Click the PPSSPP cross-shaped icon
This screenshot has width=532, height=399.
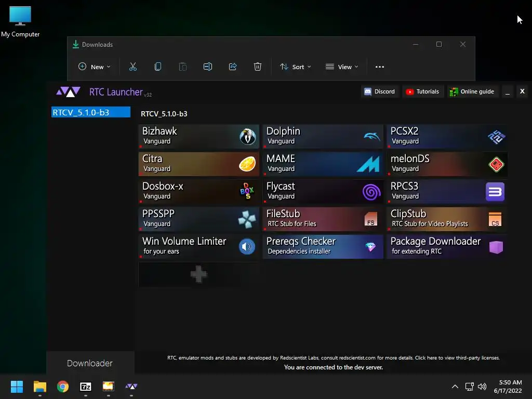coord(247,219)
